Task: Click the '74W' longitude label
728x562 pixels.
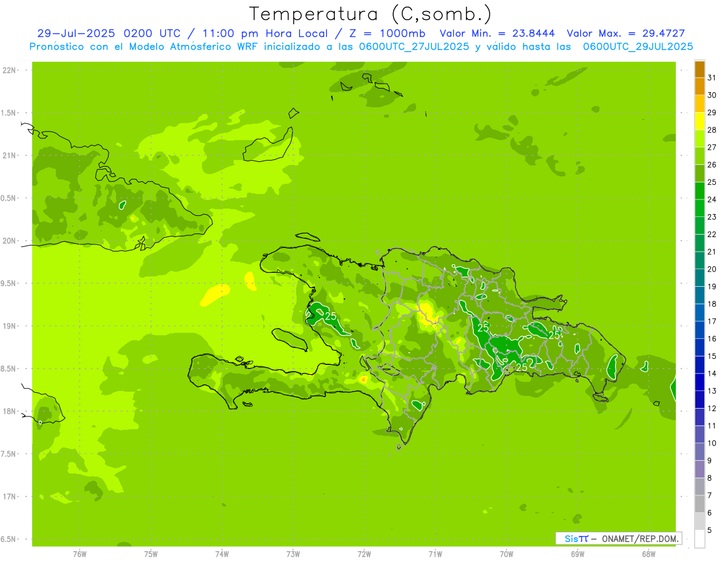Action: coord(222,554)
